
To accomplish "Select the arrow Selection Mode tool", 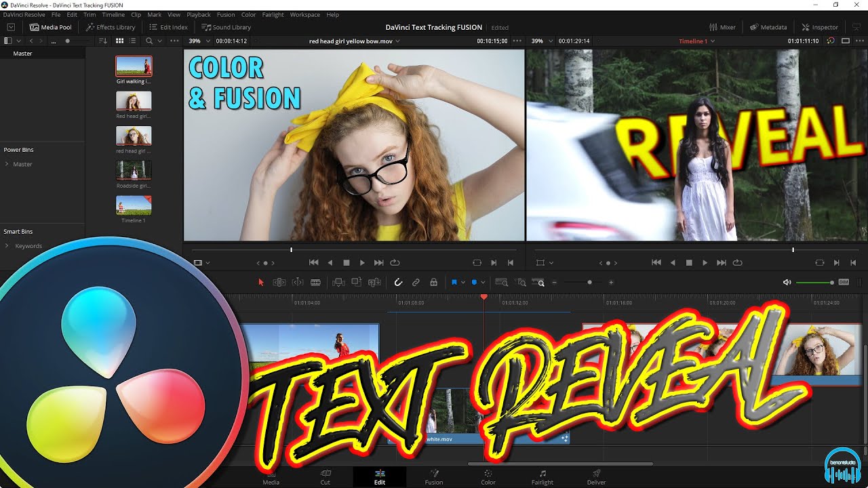I will coord(261,283).
